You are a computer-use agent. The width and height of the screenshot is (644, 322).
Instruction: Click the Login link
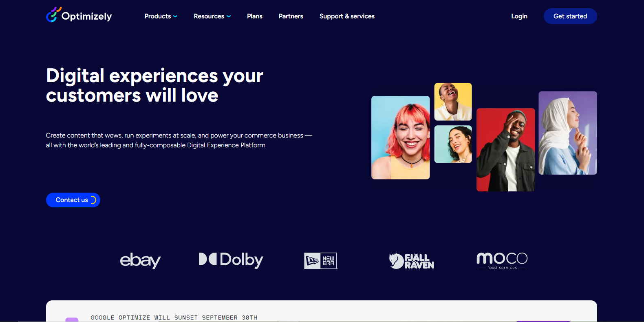point(519,16)
